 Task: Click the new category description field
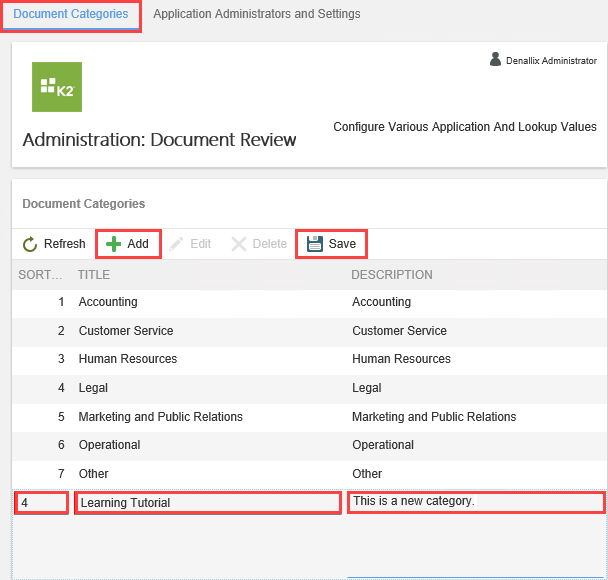coord(475,502)
